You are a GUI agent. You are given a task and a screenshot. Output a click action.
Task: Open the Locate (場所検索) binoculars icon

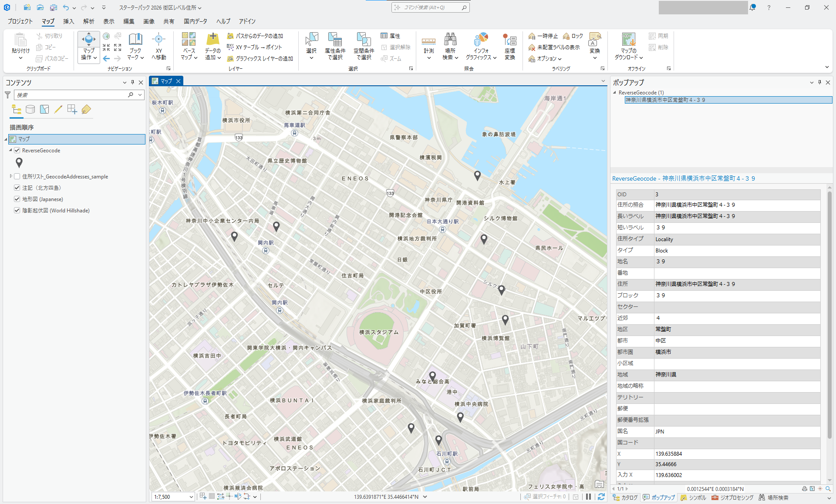pyautogui.click(x=450, y=40)
